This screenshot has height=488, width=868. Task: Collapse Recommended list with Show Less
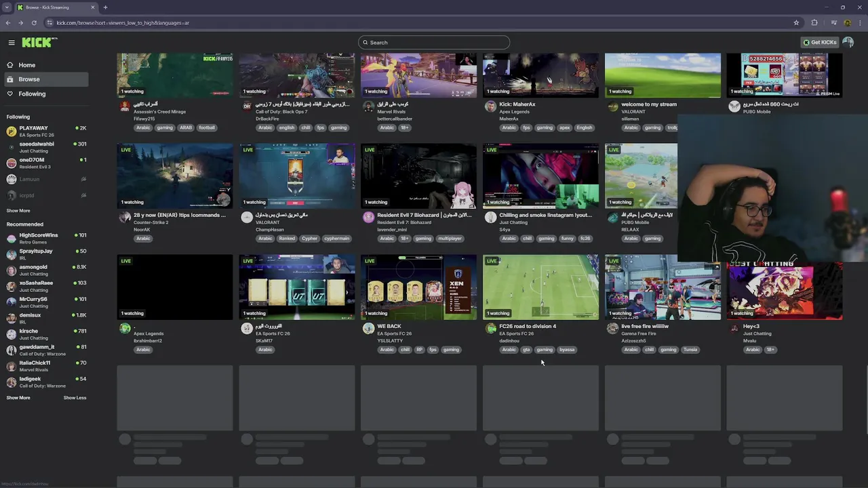pos(75,398)
